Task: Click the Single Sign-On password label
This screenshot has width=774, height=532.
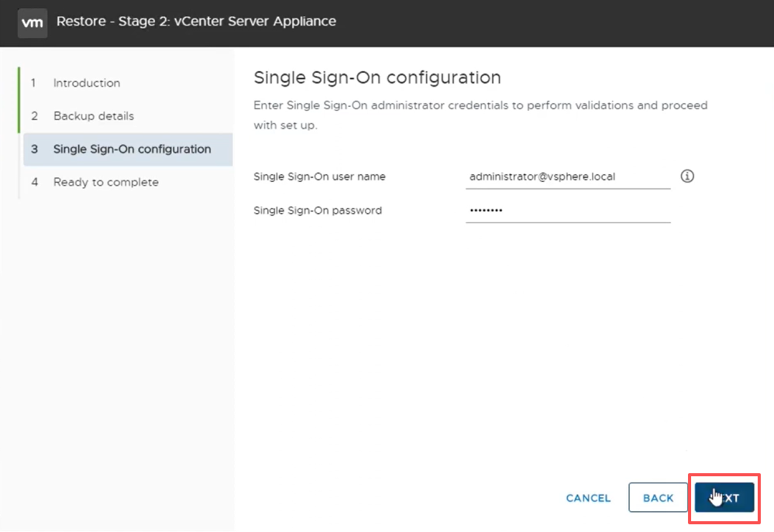Action: tap(318, 211)
